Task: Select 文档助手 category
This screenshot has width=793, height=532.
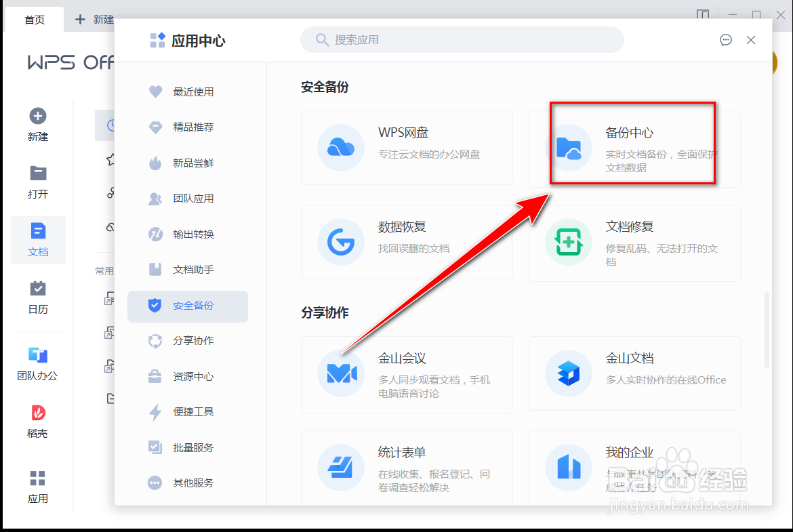Action: 188,270
